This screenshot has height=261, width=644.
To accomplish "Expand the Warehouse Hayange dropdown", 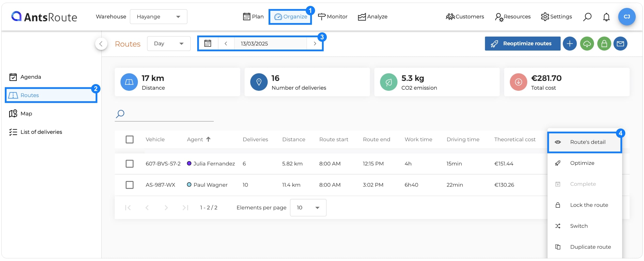I will tap(158, 17).
